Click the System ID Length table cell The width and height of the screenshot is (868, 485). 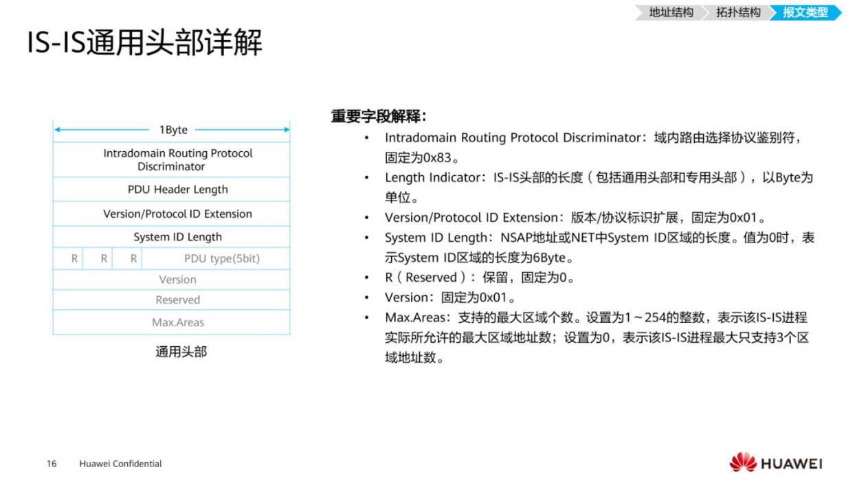tap(171, 237)
